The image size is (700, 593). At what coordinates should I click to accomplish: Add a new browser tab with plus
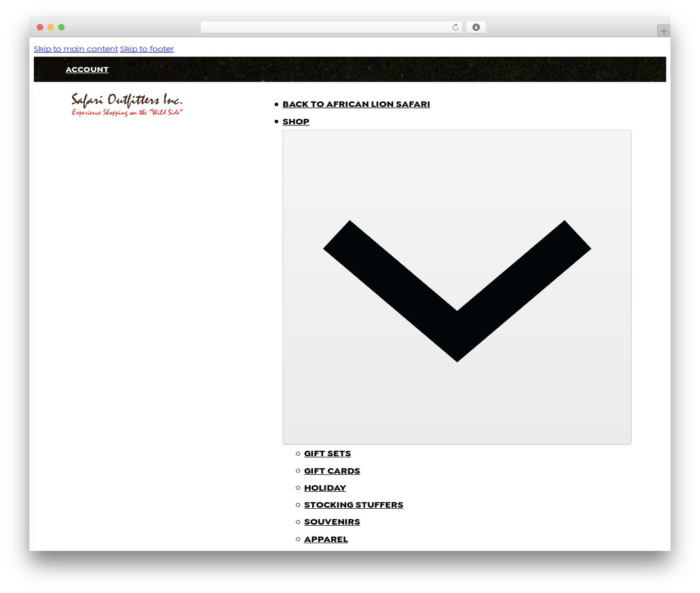pyautogui.click(x=663, y=31)
